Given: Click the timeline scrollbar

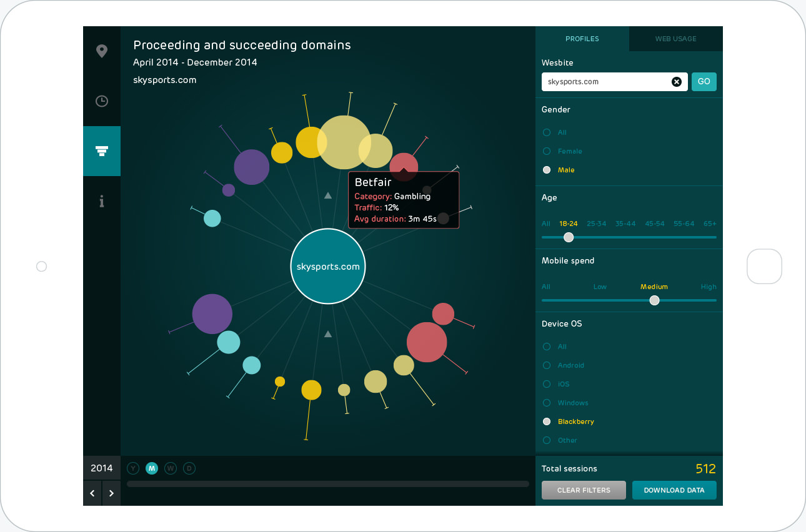Looking at the screenshot, I should [x=328, y=484].
